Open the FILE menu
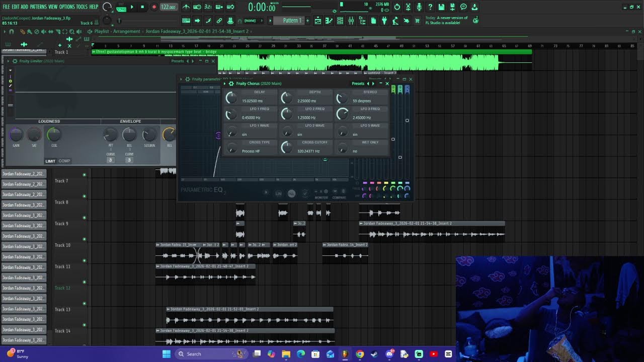 pos(6,7)
